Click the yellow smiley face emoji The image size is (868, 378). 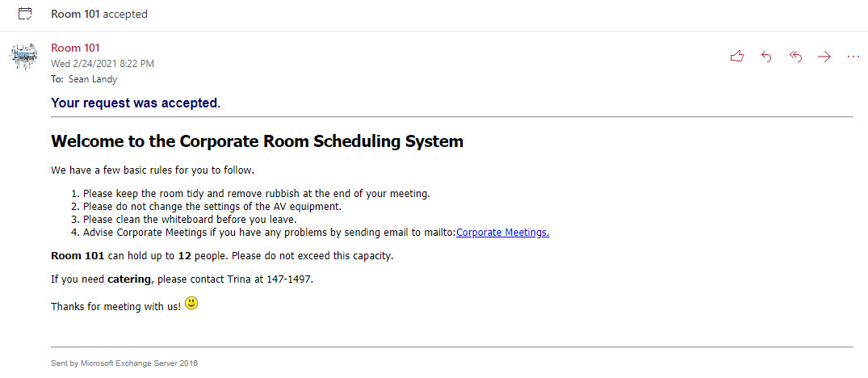[x=191, y=304]
